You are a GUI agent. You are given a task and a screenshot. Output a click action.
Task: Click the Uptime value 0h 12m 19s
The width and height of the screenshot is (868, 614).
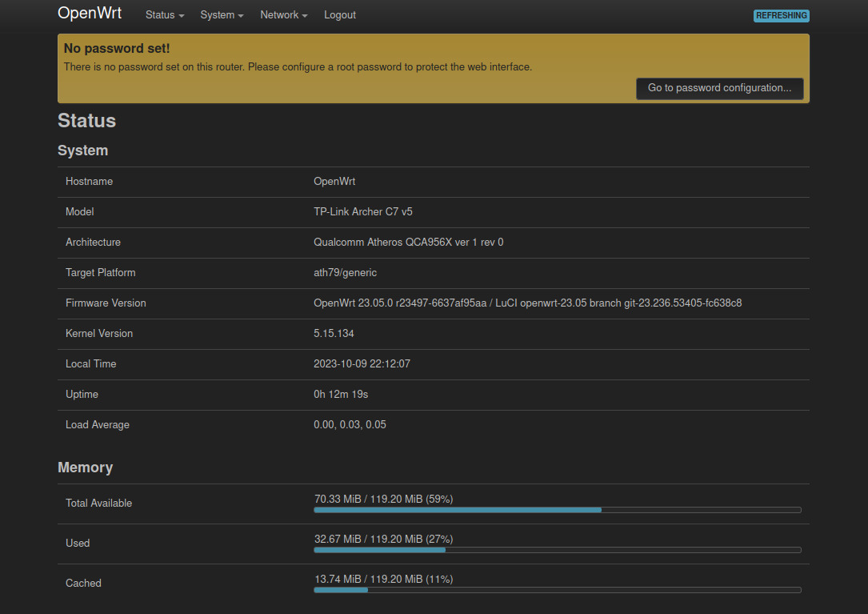[x=341, y=395]
